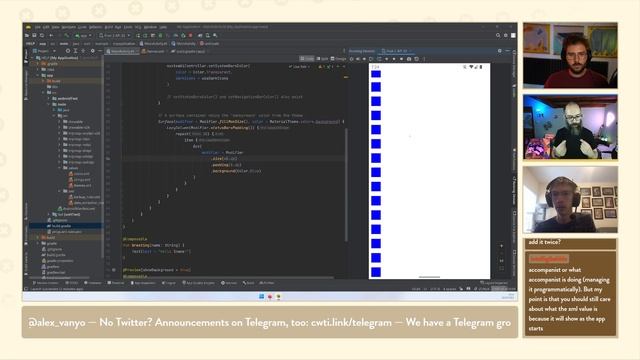Click the Select Opened File target icon

[68, 51]
